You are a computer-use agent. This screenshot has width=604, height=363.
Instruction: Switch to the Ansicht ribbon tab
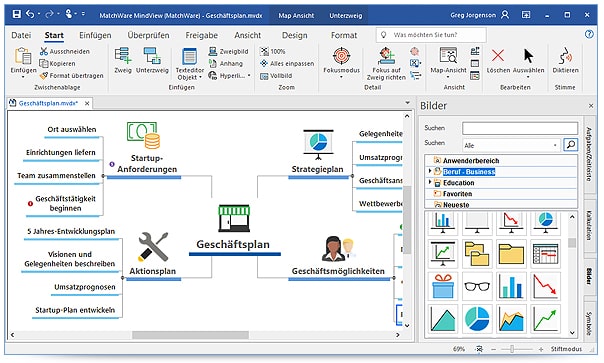pyautogui.click(x=248, y=35)
